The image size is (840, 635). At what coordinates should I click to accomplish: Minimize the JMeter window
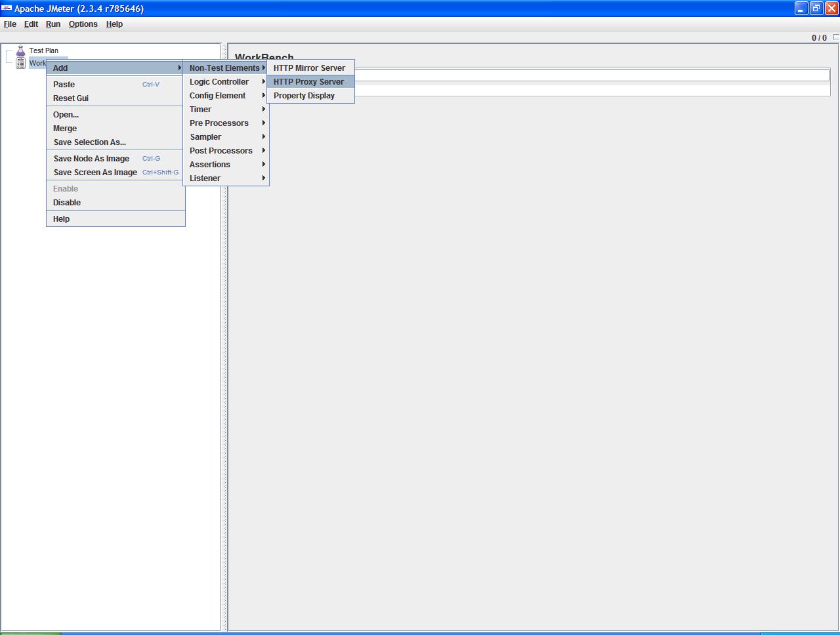(x=801, y=9)
